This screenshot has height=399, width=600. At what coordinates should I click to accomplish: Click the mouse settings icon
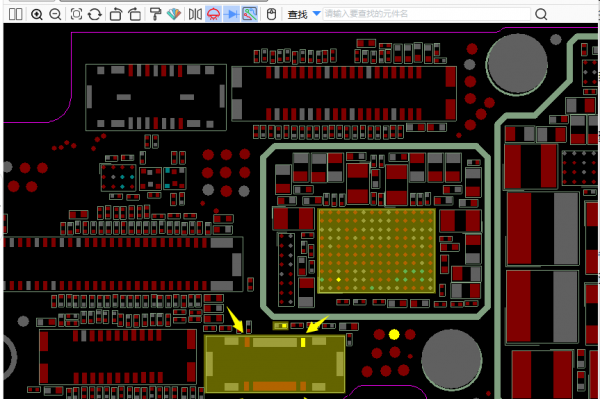pos(271,15)
